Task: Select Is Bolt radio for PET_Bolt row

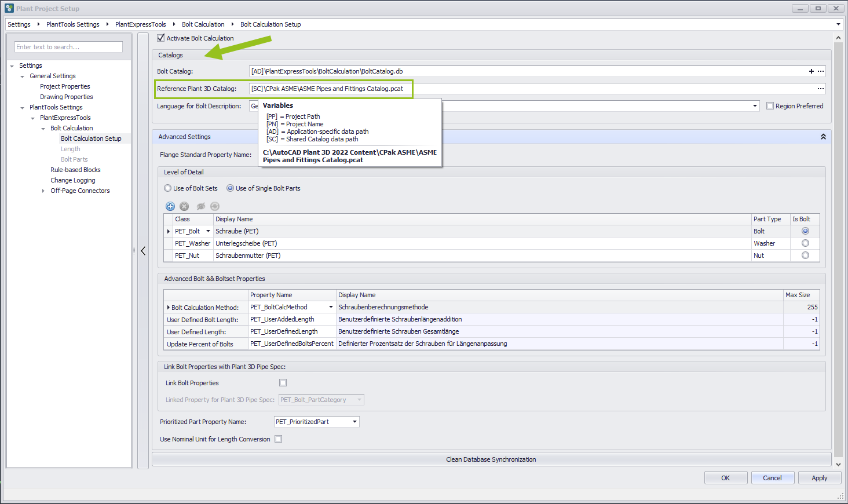Action: click(805, 231)
